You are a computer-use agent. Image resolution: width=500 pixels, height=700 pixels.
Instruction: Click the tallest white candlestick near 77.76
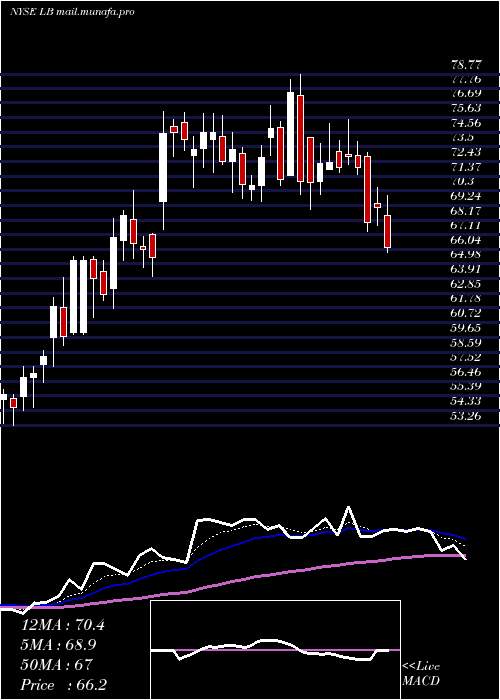tap(291, 134)
